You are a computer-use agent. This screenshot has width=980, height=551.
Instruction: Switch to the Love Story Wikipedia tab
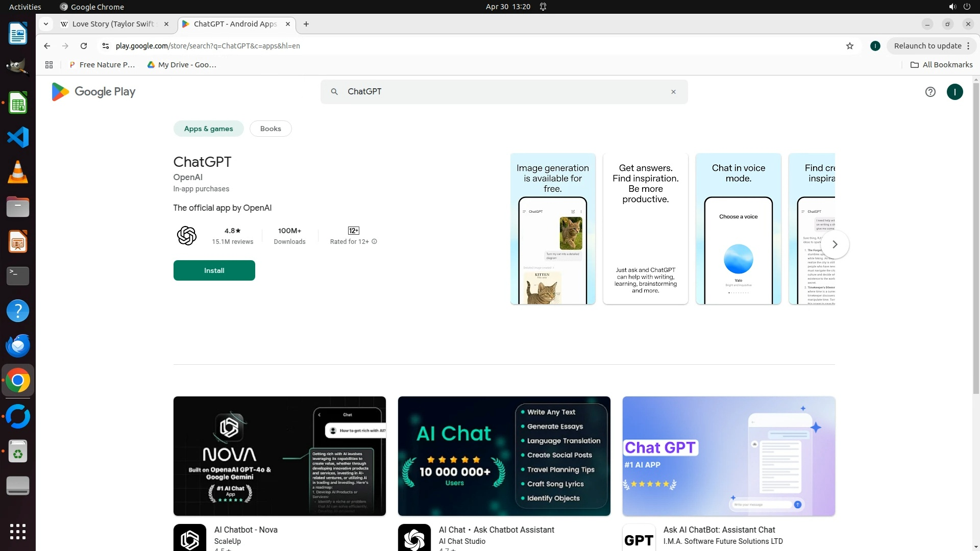(x=112, y=24)
